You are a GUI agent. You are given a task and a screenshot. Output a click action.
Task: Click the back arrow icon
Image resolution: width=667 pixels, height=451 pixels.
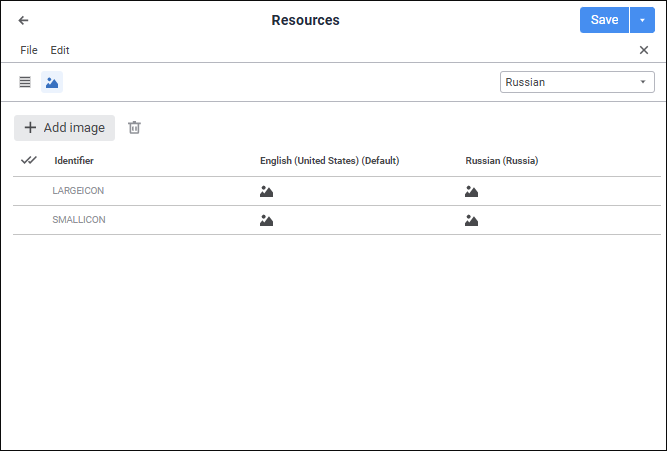click(x=24, y=20)
